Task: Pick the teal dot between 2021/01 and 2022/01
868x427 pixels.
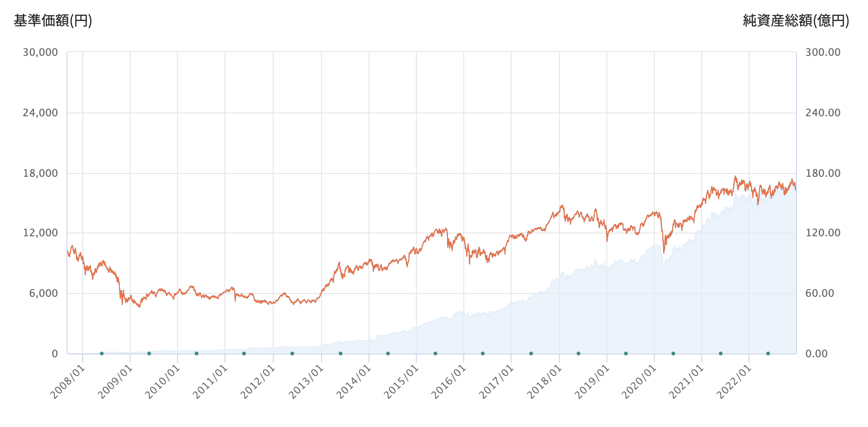Action: coord(721,354)
